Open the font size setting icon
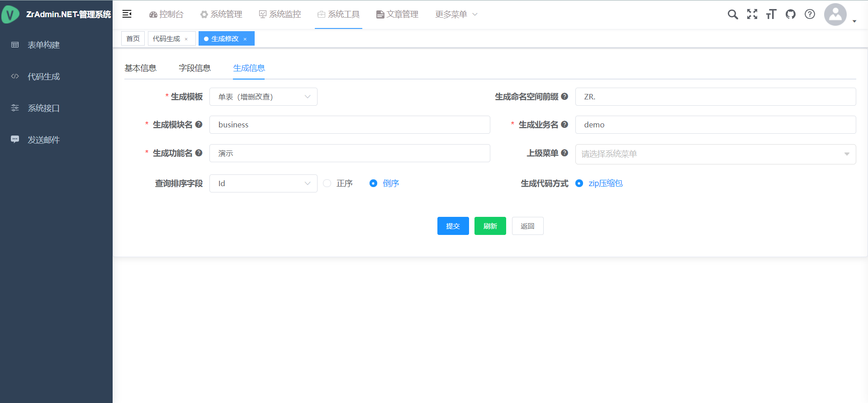The image size is (868, 403). tap(771, 14)
